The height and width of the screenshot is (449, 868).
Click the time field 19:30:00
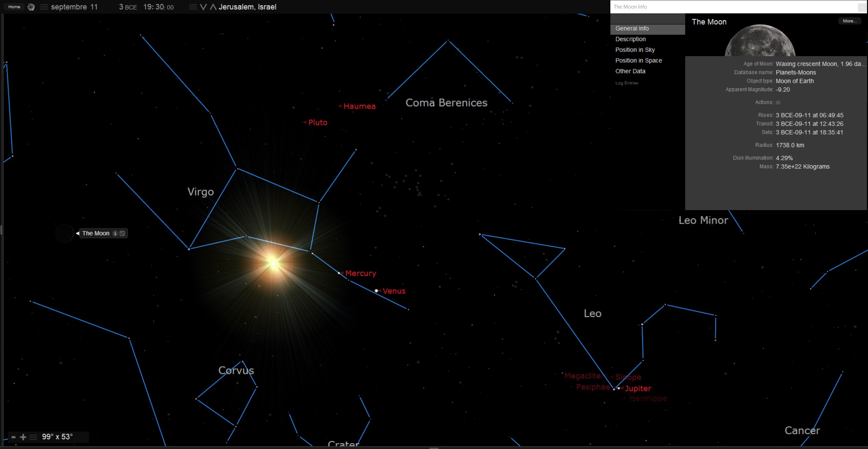[x=158, y=7]
